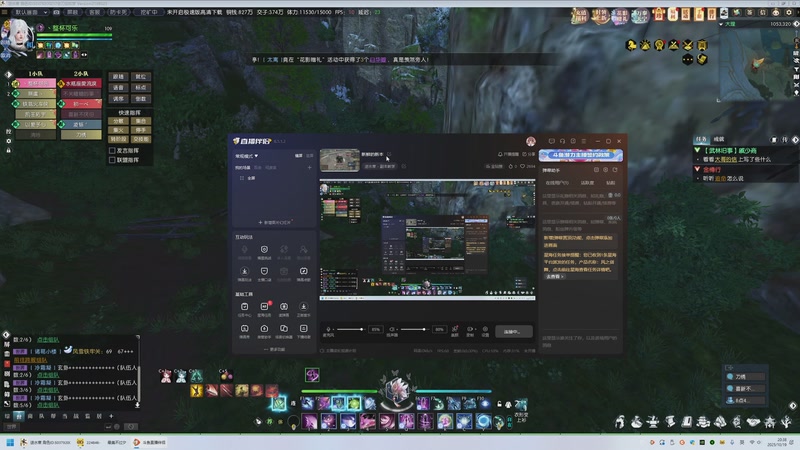Image resolution: width=800 pixels, height=450 pixels.
Task: Collapse the team panel with diamond arrow
Action: click(8, 74)
